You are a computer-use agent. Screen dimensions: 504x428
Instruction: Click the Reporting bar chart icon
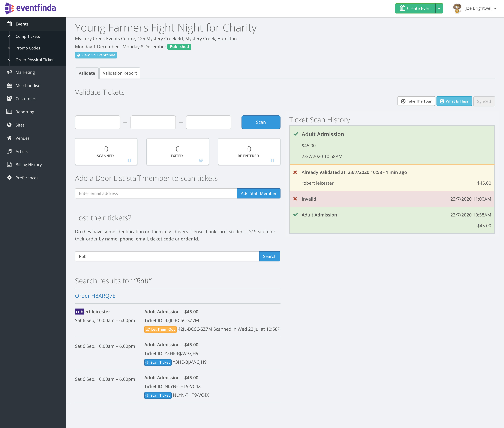click(9, 112)
